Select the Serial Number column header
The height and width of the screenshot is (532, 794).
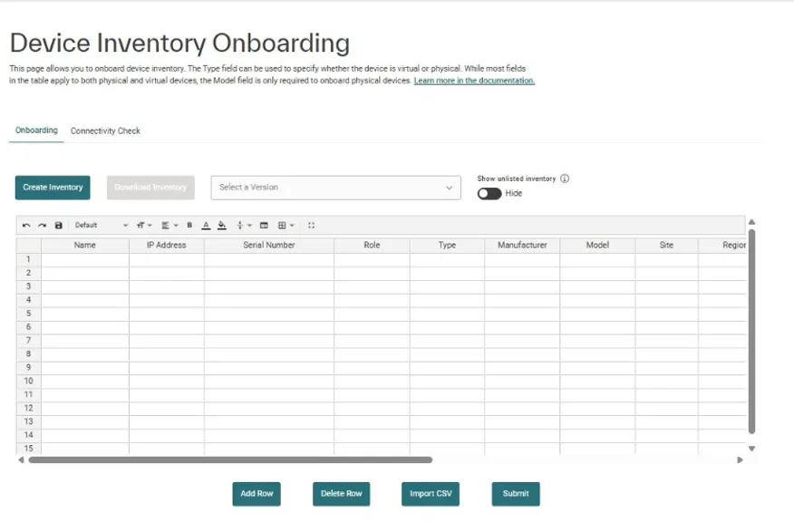269,245
